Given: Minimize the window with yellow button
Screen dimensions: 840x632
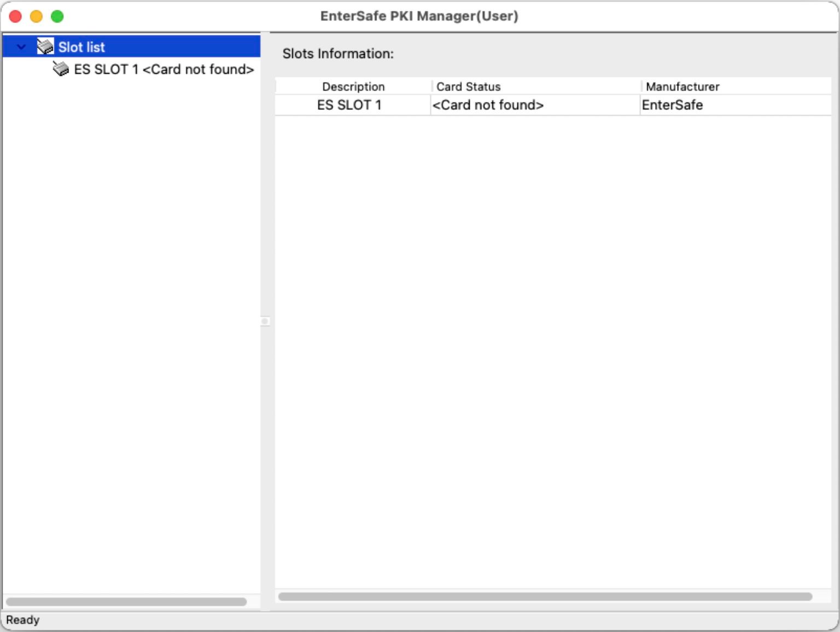Looking at the screenshot, I should [36, 16].
